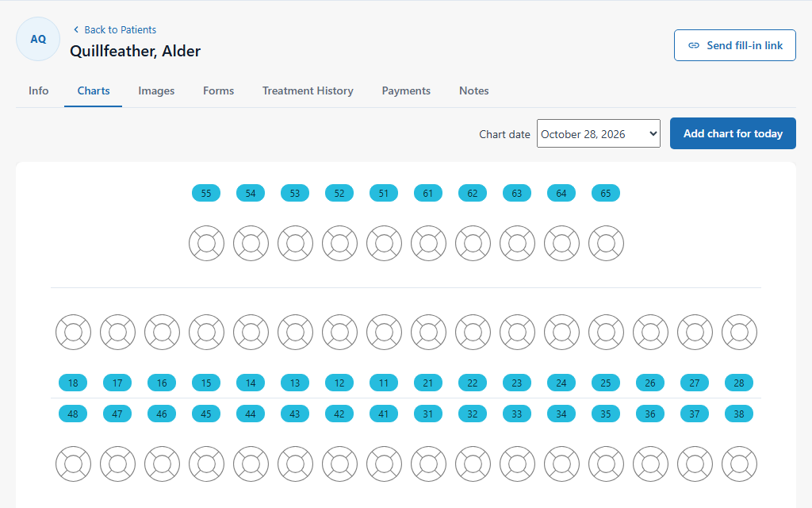Click the AQ patient avatar
This screenshot has height=508, width=812.
38,39
